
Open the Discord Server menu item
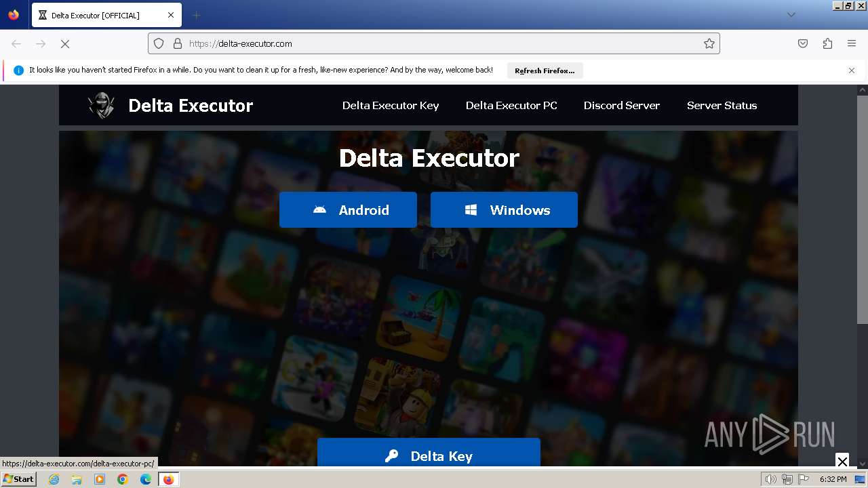[622, 106]
